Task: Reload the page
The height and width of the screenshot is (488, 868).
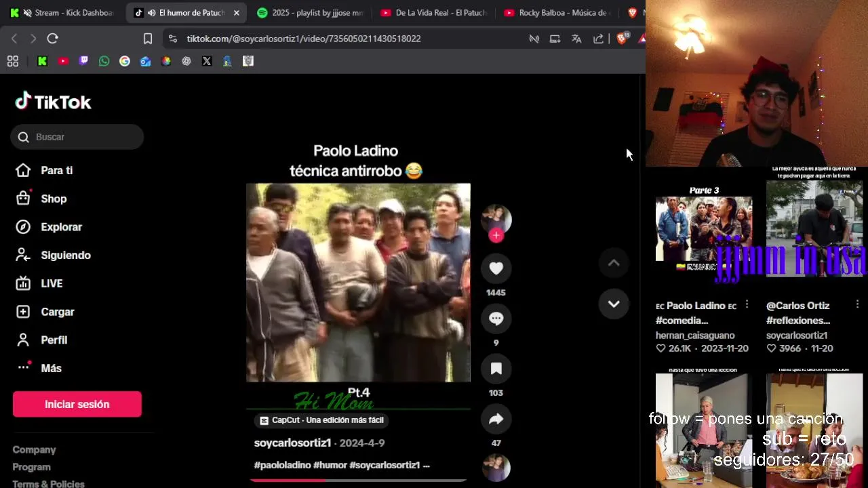Action: pos(52,39)
